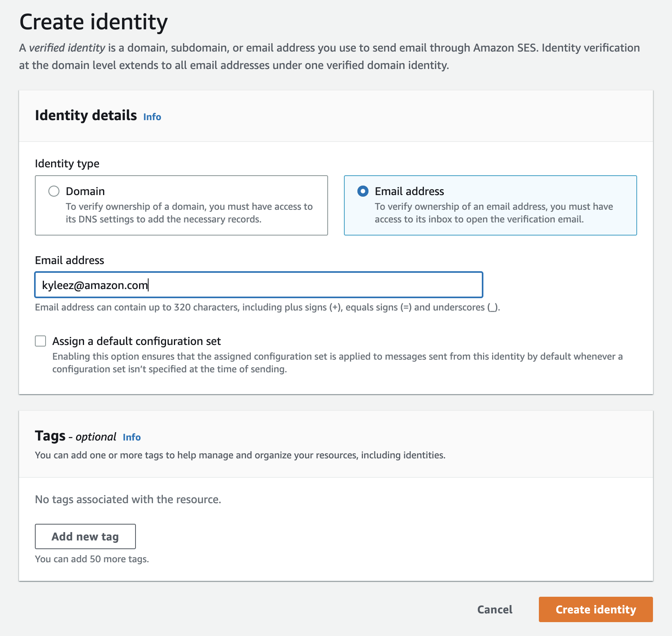Click the Email address input field
This screenshot has height=636, width=672.
(x=258, y=285)
